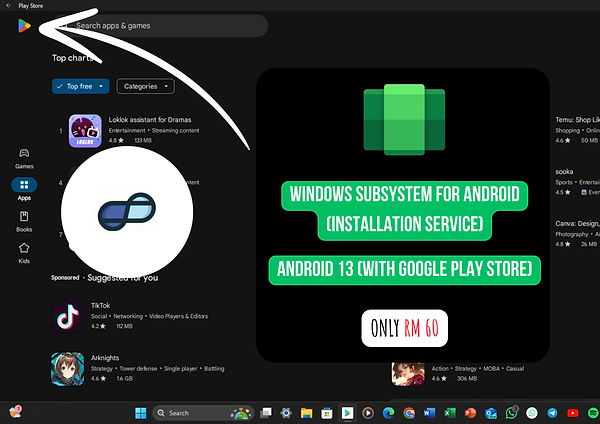600x424 pixels.
Task: Click the taskbar Search box
Action: click(x=203, y=413)
